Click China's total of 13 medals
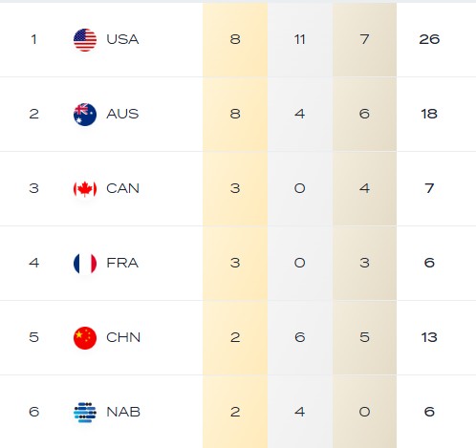The width and height of the screenshot is (476, 448). [429, 337]
